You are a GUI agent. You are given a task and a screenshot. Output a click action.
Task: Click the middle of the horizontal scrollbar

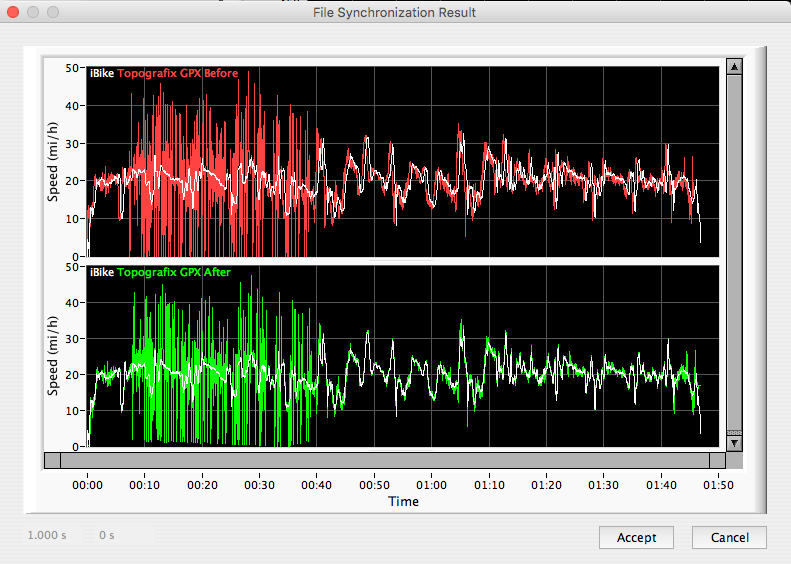385,460
